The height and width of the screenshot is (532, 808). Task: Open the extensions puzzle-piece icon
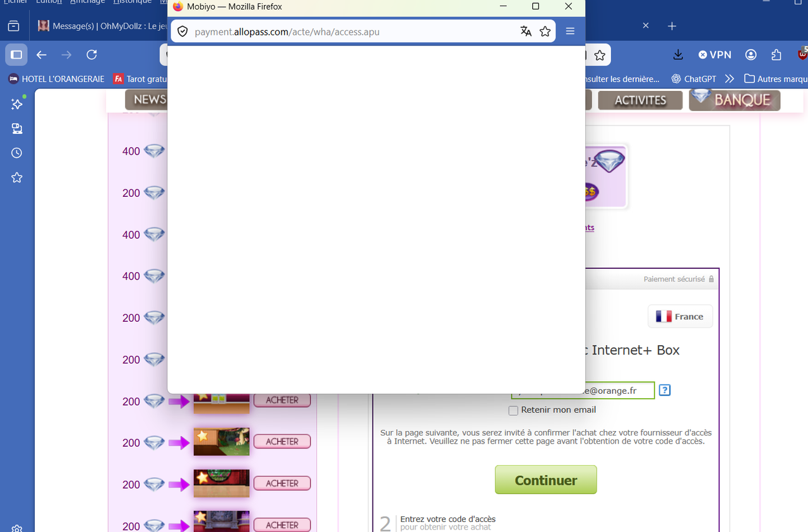(776, 55)
